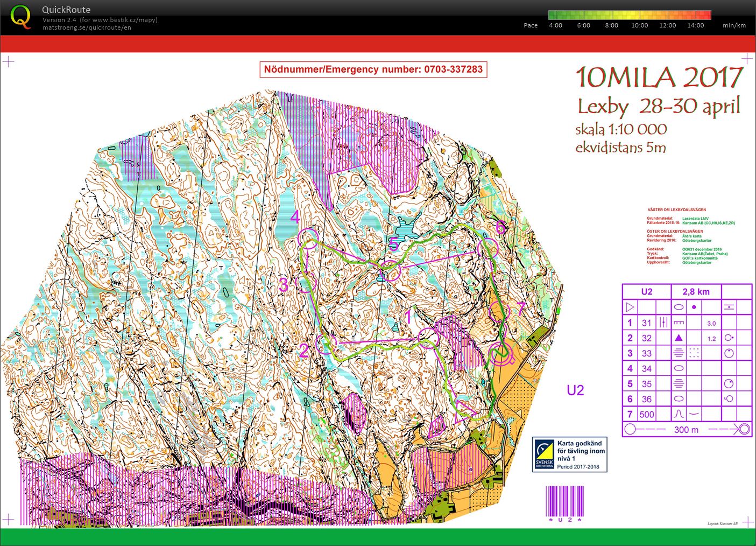The image size is (756, 546).
Task: Click the finish double circle in table footer
Action: click(x=744, y=429)
